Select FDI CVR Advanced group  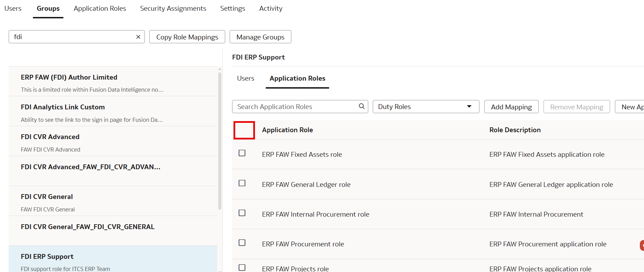tap(113, 141)
